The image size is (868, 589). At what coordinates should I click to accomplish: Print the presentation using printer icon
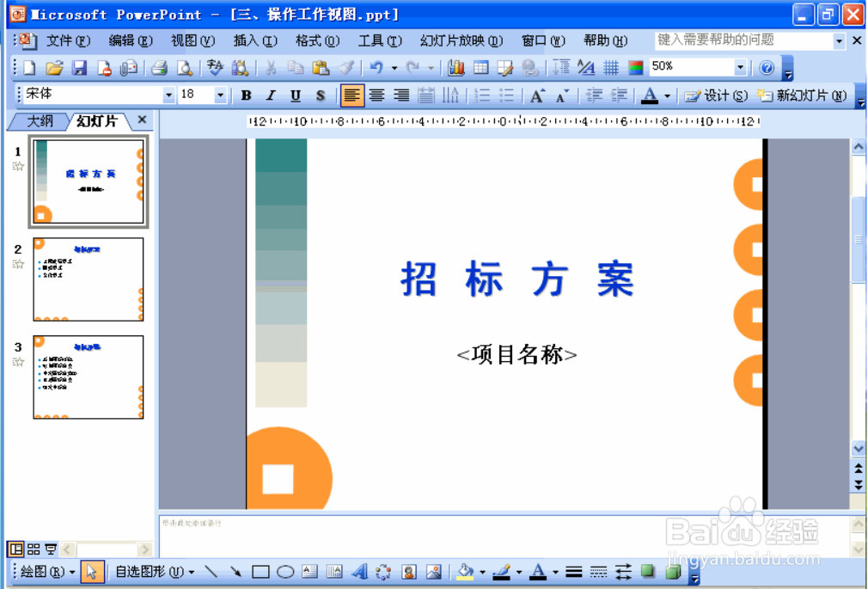click(x=160, y=68)
